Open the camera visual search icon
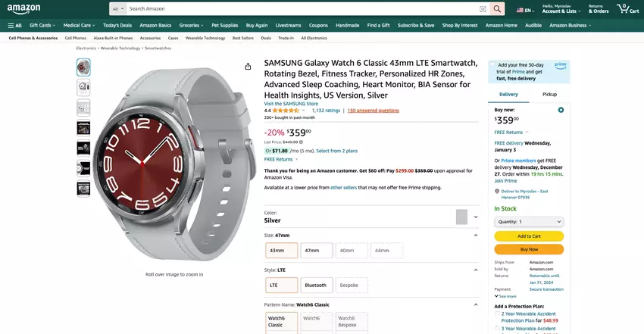The height and width of the screenshot is (334, 644). click(483, 9)
